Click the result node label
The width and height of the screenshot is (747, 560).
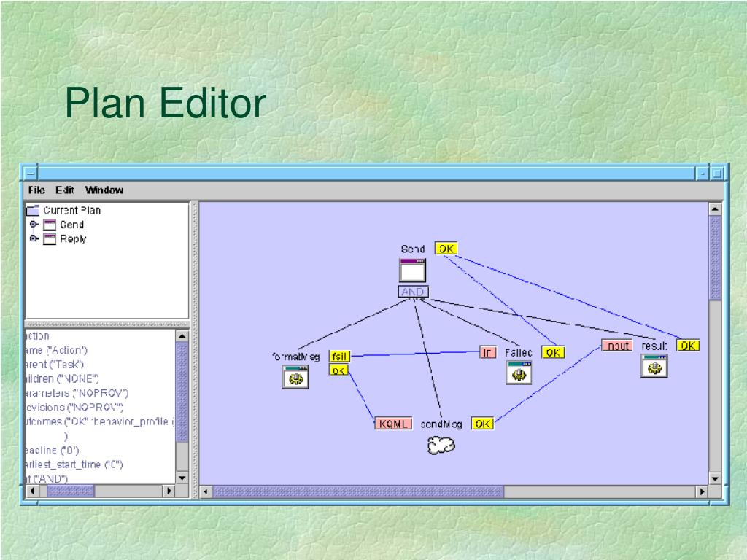[654, 346]
